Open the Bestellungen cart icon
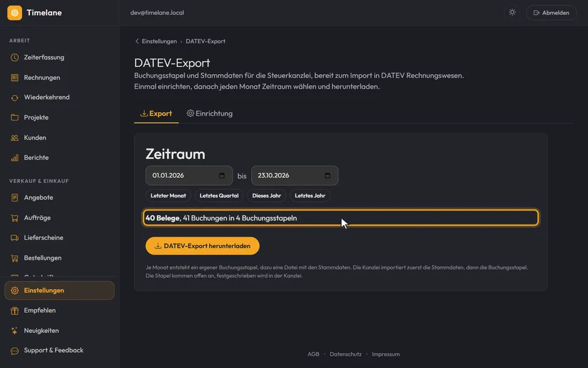This screenshot has width=588, height=368. (x=15, y=258)
